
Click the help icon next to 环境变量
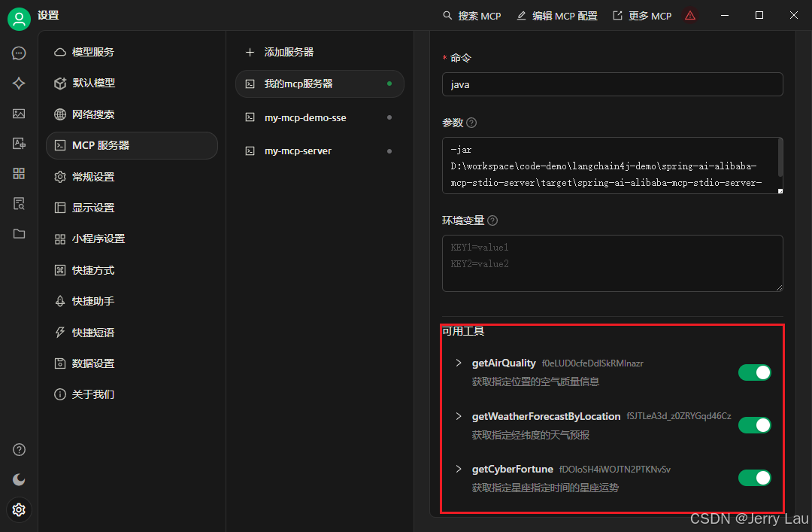[492, 220]
